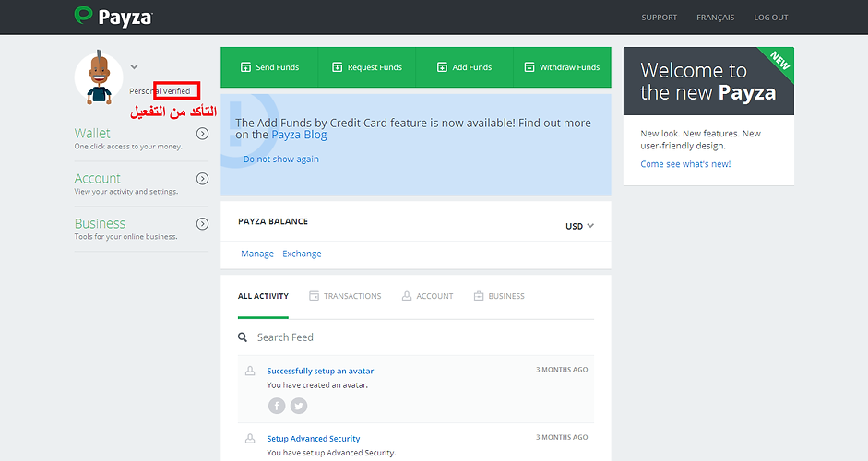
Task: Click Add Funds button label
Action: (472, 67)
